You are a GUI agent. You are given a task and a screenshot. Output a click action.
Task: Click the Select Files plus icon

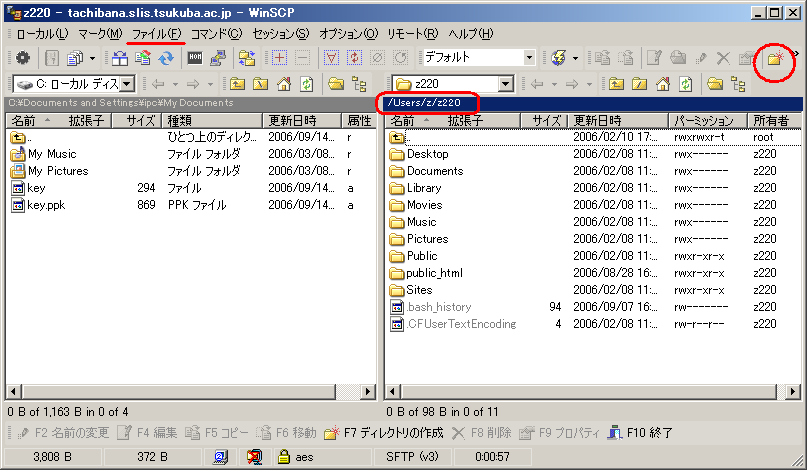coord(279,58)
